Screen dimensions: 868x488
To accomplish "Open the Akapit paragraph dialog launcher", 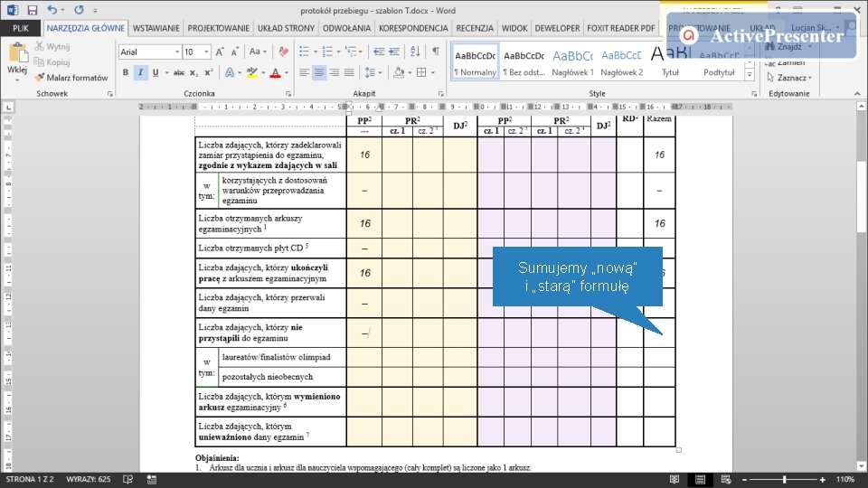I will (x=440, y=94).
